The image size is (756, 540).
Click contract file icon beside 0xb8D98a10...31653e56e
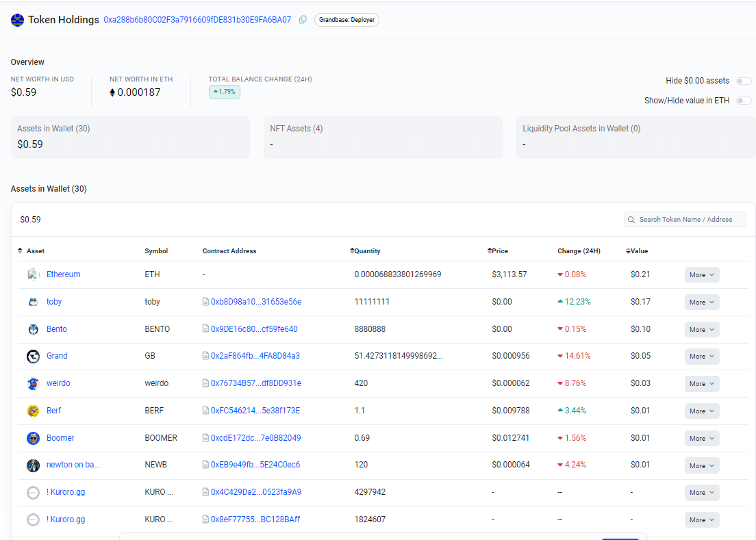coord(206,302)
